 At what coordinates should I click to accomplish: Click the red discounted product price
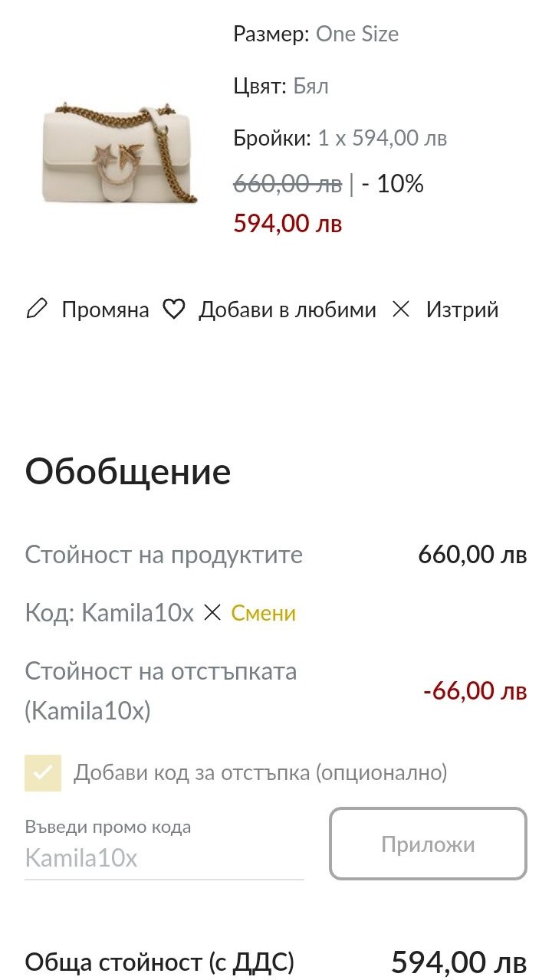[x=287, y=224]
